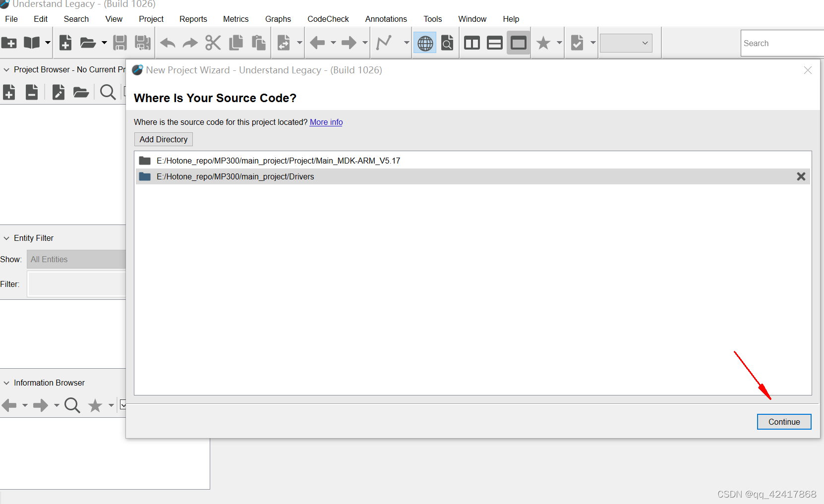Click the New Project folder-plus toolbar icon
The height and width of the screenshot is (504, 824).
[9, 43]
